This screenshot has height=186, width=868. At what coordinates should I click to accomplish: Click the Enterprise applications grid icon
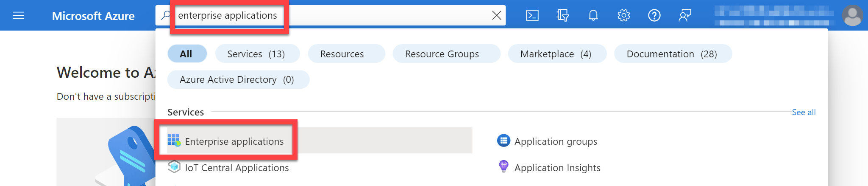(174, 140)
